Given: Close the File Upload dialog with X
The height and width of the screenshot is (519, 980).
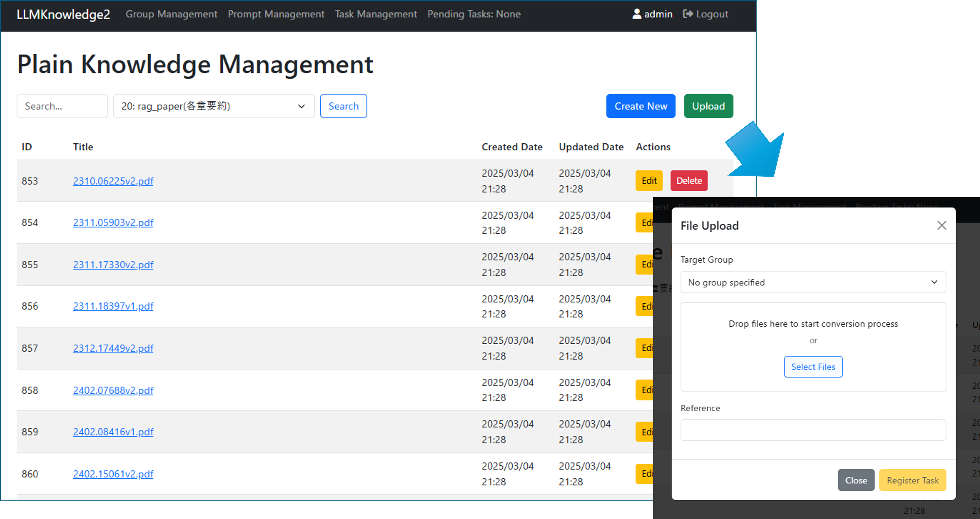Looking at the screenshot, I should click(942, 225).
